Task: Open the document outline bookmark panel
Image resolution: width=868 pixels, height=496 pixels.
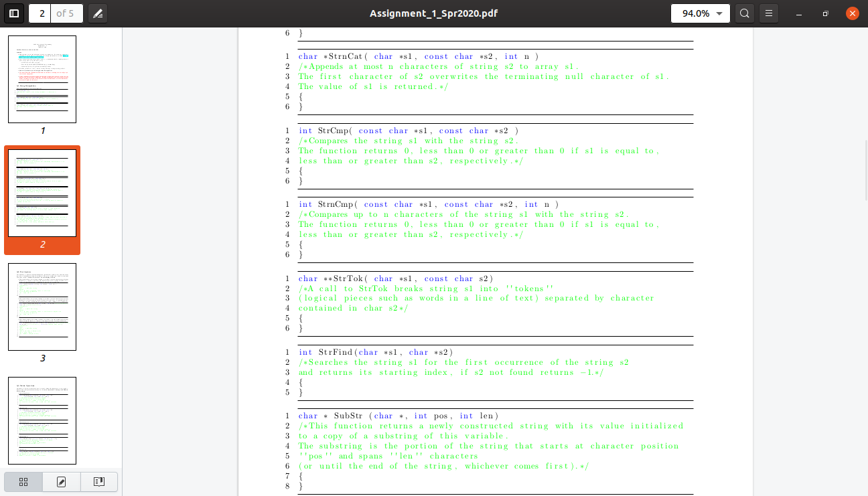Action: 98,482
